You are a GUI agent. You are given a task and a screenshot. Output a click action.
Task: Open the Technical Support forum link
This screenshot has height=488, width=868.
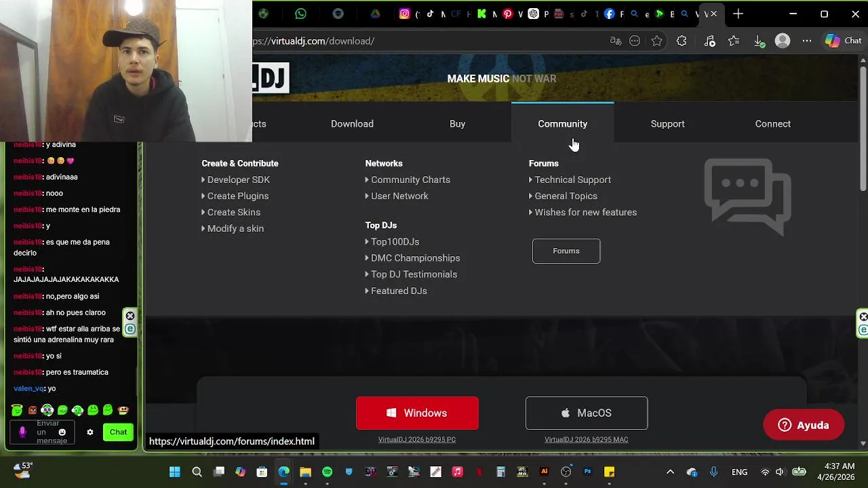click(572, 180)
